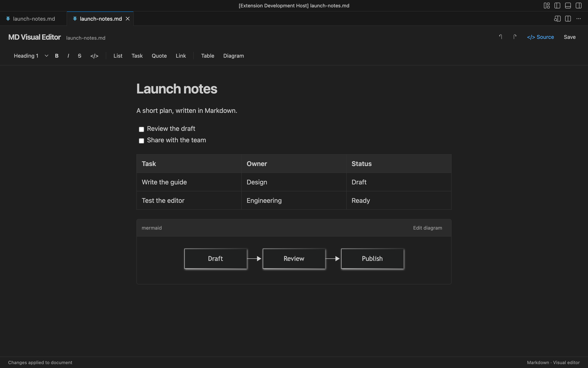Select the active launch-notes.md tab

click(x=100, y=19)
